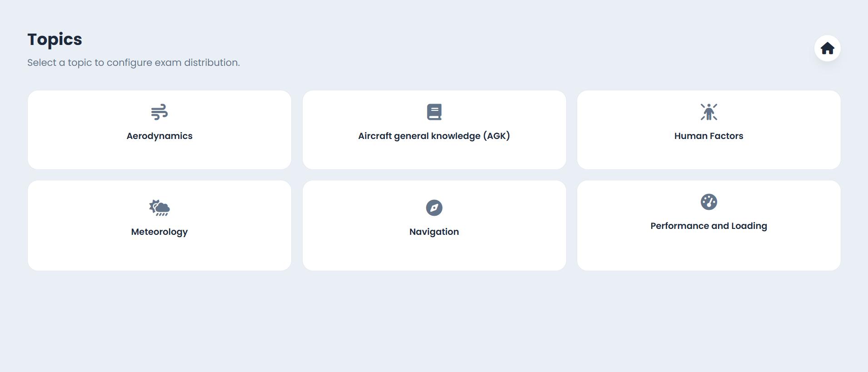Click the book icon for AGK
Viewport: 868px width, 372px height.
click(434, 112)
